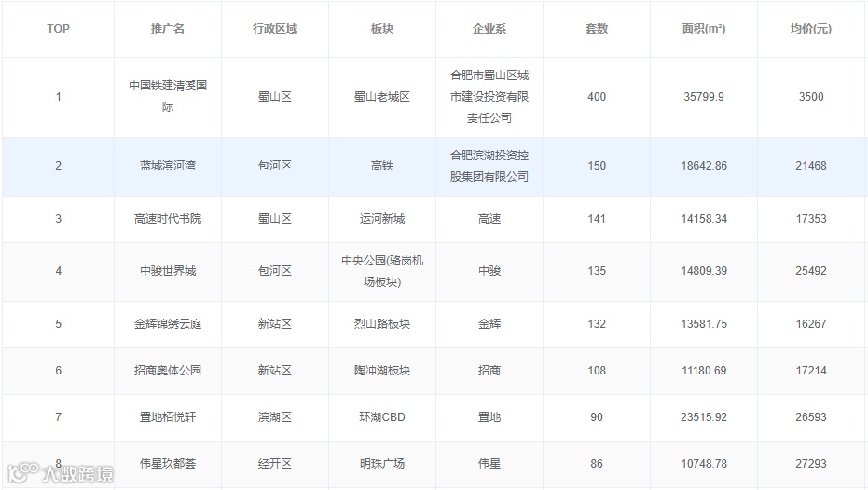Image resolution: width=868 pixels, height=490 pixels.
Task: Click area value 14809.39
Action: tap(704, 271)
